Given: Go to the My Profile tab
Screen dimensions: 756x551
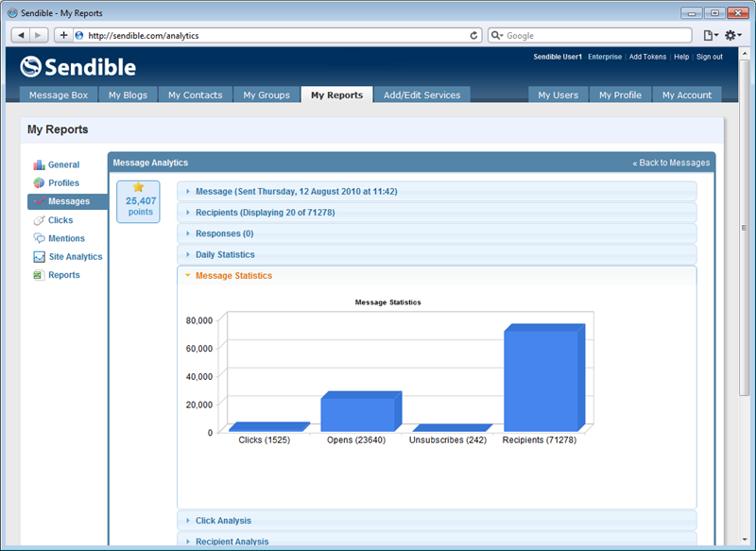Looking at the screenshot, I should [x=620, y=95].
